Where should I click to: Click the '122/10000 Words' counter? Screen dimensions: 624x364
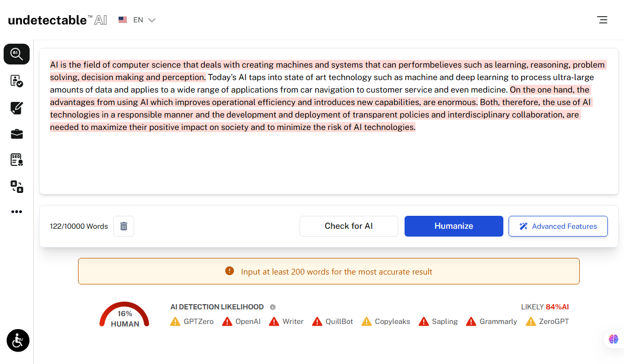[x=79, y=226]
